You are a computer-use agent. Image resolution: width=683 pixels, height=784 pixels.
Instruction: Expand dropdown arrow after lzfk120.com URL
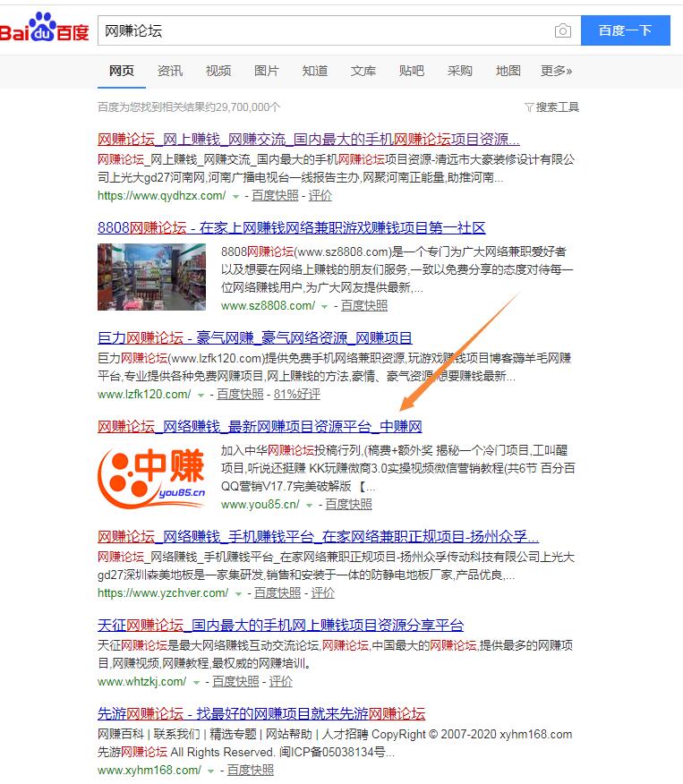[x=201, y=395]
